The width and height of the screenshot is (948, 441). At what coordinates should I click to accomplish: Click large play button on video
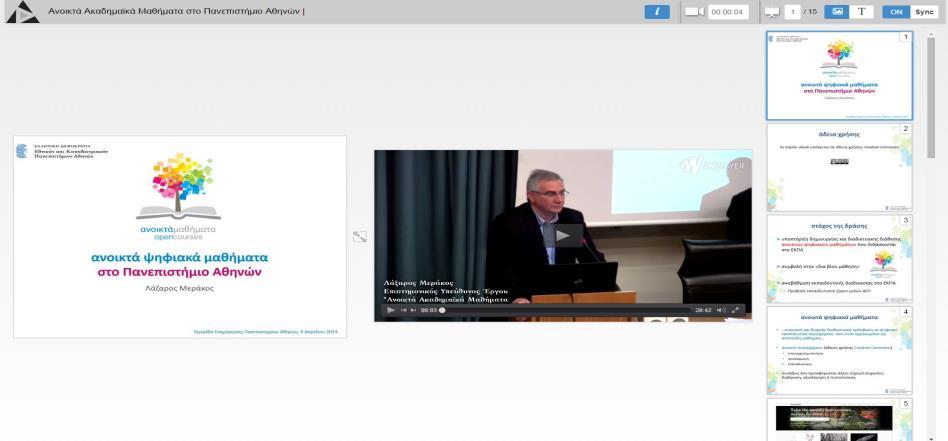pyautogui.click(x=563, y=236)
